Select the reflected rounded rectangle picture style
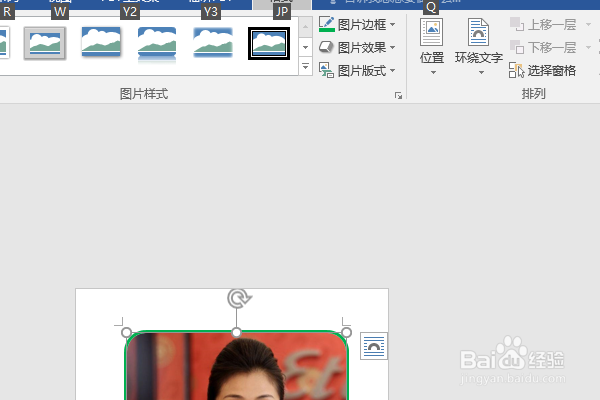The height and width of the screenshot is (400, 600). coord(157,43)
